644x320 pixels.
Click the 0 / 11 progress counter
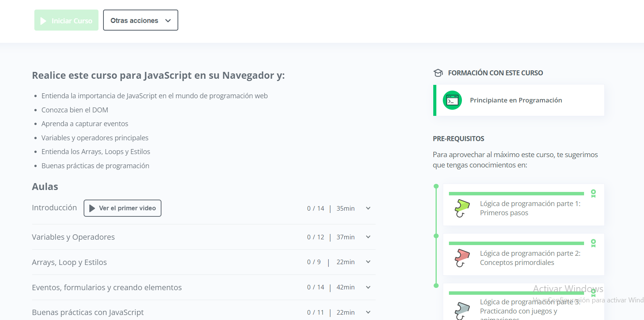315,312
